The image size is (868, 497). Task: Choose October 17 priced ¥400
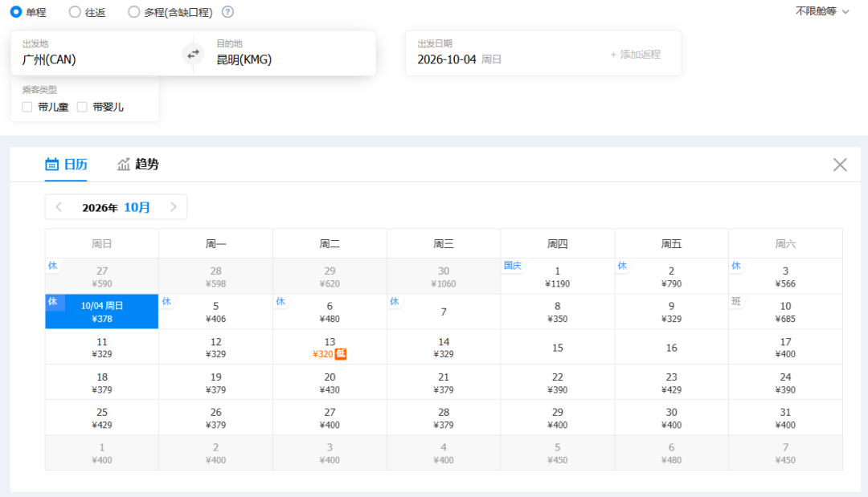(785, 347)
